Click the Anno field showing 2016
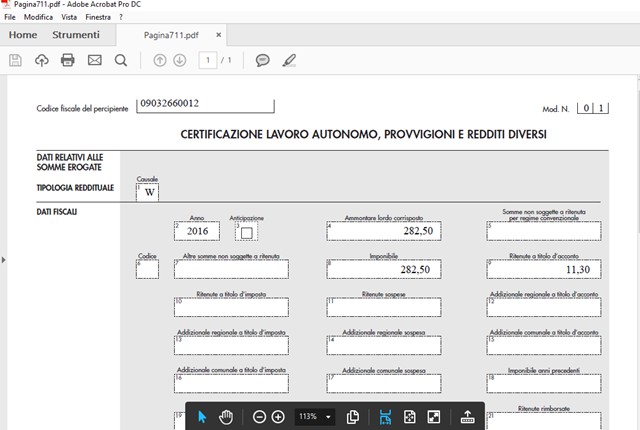640x430 pixels. click(197, 231)
